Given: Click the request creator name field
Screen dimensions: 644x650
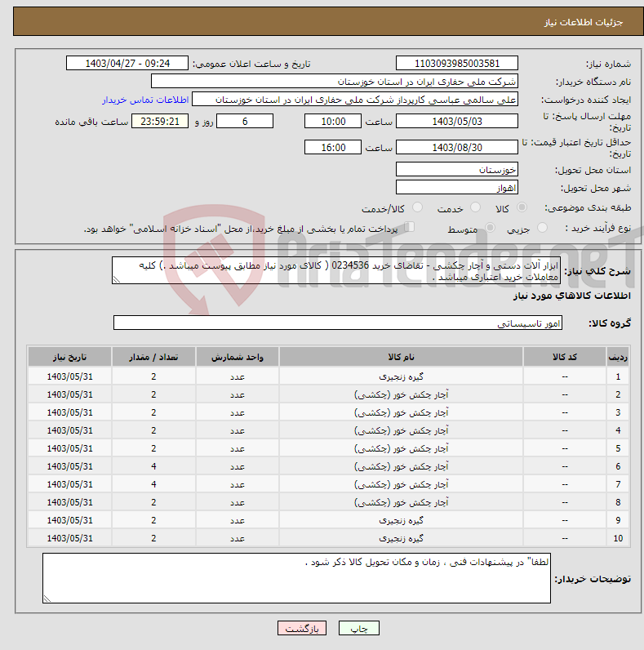Looking at the screenshot, I should tap(355, 100).
